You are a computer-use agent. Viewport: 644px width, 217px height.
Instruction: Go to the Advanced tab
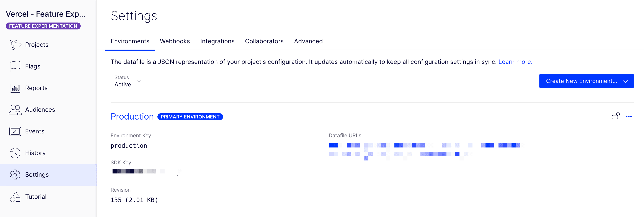click(308, 41)
